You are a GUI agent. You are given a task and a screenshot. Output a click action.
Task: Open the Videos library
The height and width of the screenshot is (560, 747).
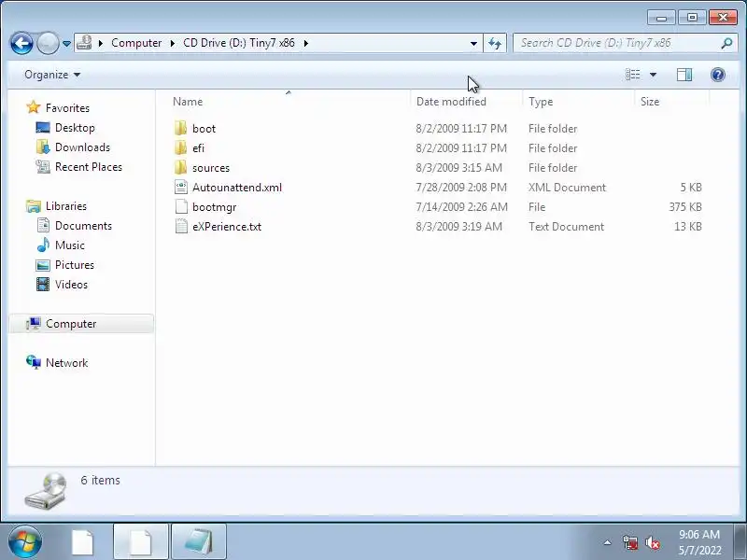tap(71, 285)
